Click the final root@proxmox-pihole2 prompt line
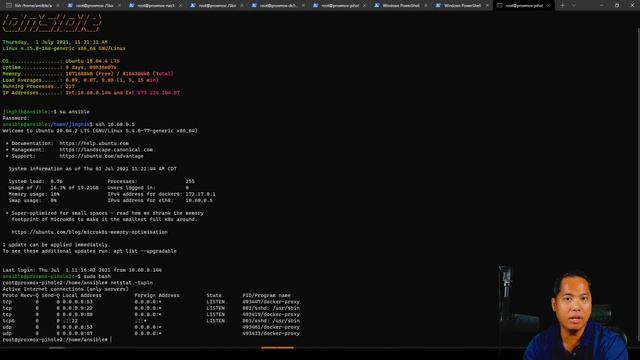This screenshot has height=360, width=640. (x=56, y=340)
